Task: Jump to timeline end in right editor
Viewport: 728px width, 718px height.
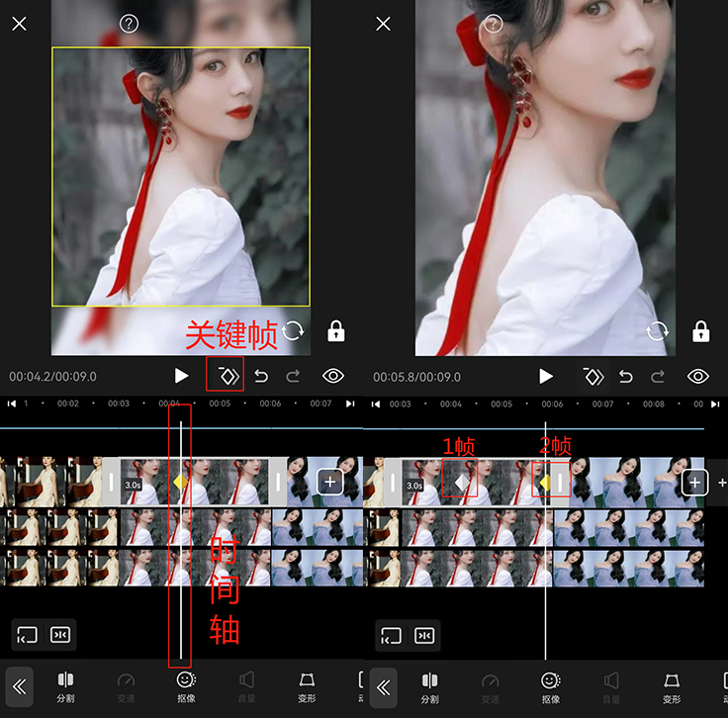Action: 715,404
